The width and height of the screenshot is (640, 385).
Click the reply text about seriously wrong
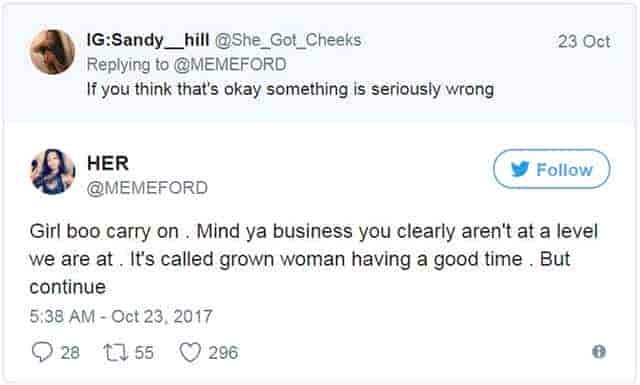[290, 89]
